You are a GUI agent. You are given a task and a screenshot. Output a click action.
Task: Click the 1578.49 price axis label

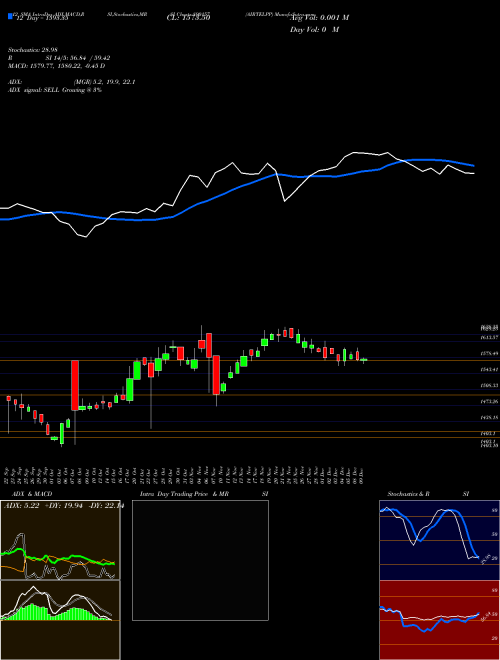(489, 354)
